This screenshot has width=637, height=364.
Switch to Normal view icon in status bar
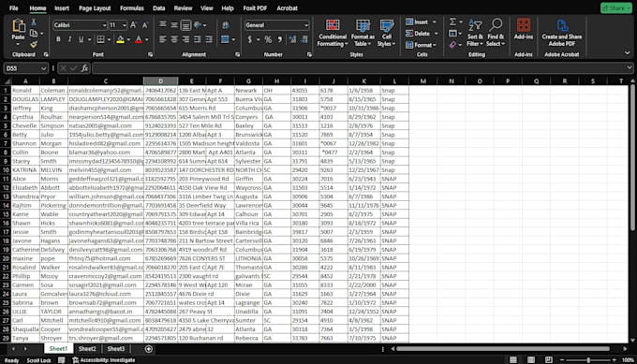point(513,360)
